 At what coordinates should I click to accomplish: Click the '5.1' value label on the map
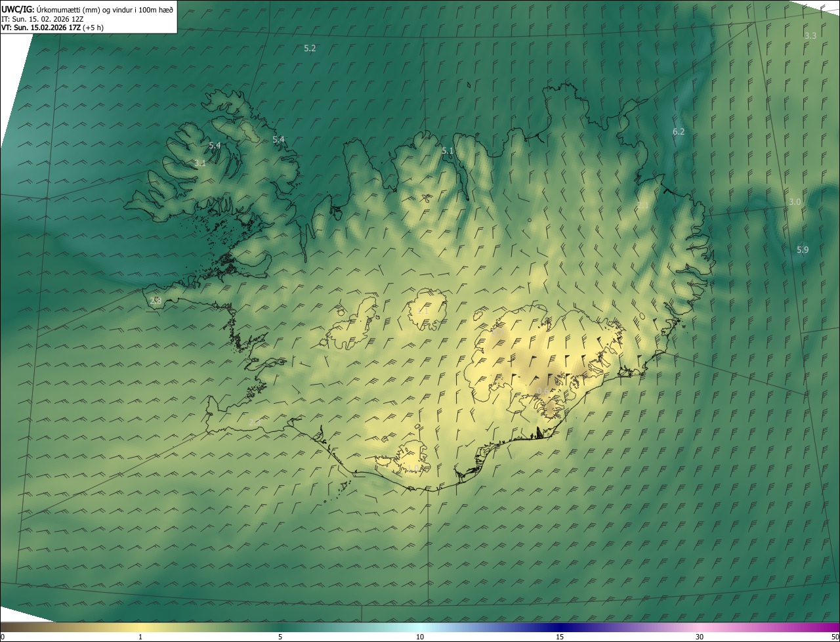(448, 150)
